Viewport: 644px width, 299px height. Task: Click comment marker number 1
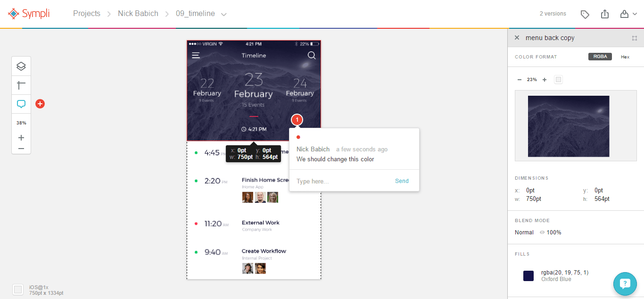297,120
